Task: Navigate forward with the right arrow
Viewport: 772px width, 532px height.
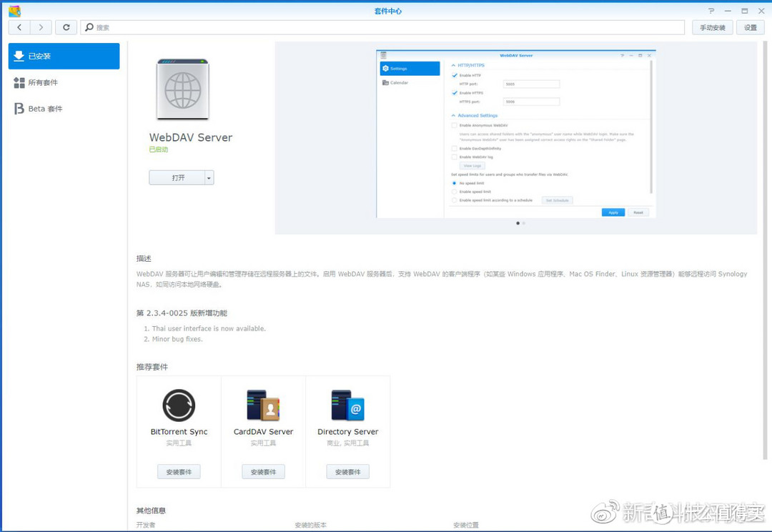Action: point(41,27)
